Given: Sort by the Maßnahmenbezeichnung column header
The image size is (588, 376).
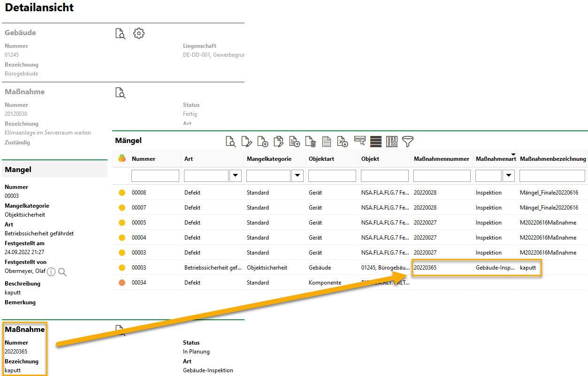Looking at the screenshot, I should [553, 159].
